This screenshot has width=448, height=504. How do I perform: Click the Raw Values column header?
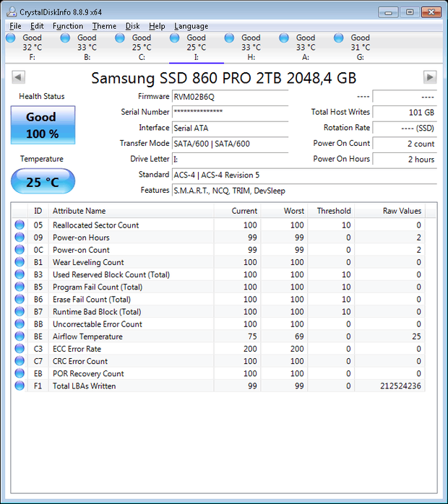(389, 211)
